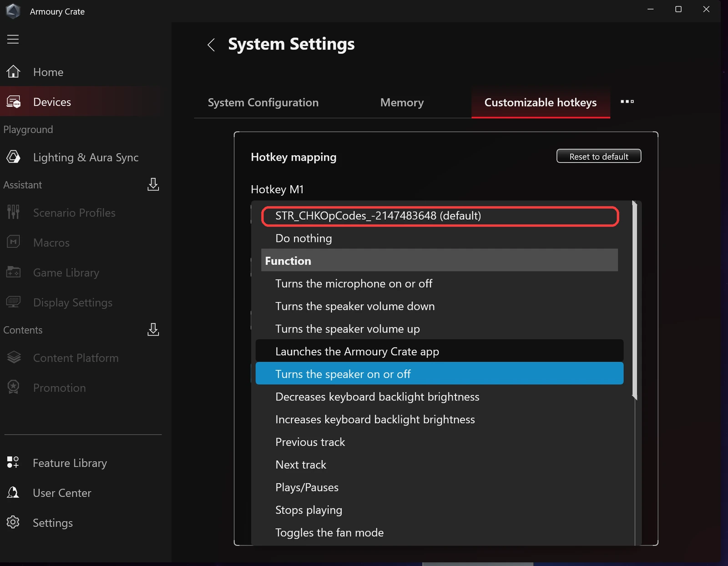Click the Promotion badge icon
This screenshot has width=728, height=566.
coord(13,387)
